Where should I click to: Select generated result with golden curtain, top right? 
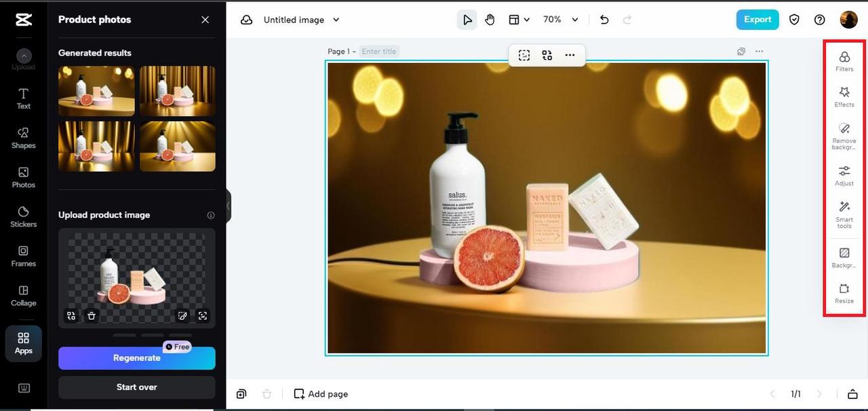point(178,91)
